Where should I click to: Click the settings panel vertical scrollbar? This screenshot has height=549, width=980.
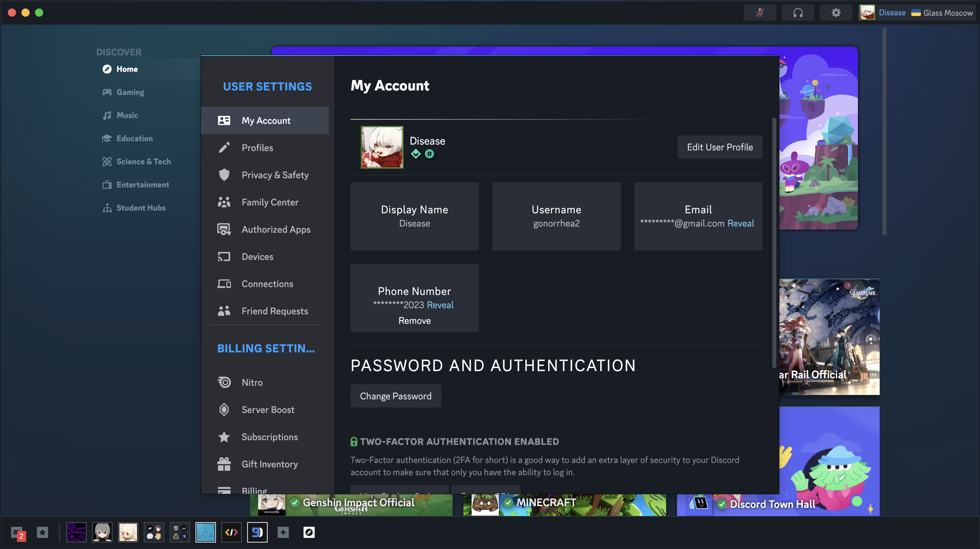774,244
